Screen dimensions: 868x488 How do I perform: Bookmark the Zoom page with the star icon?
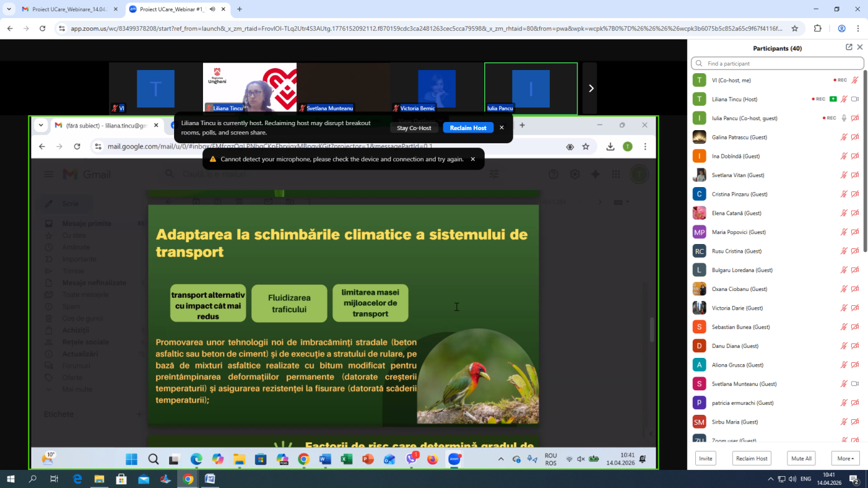795,28
